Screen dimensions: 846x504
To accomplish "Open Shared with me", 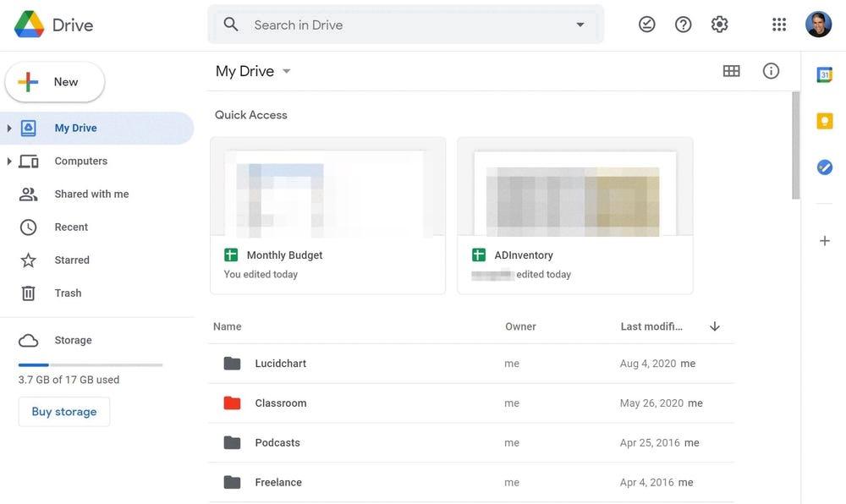I will coord(91,194).
